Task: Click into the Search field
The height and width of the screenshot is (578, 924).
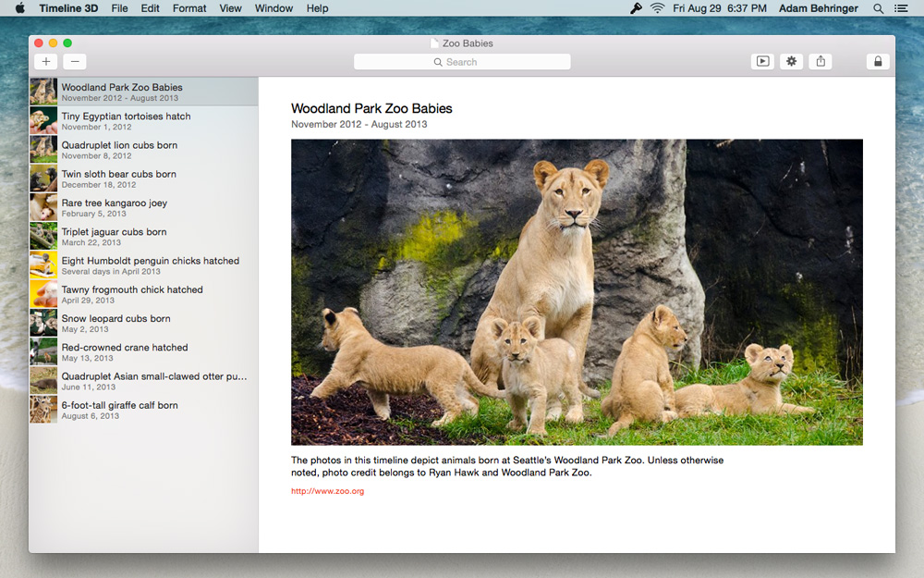Action: (462, 62)
